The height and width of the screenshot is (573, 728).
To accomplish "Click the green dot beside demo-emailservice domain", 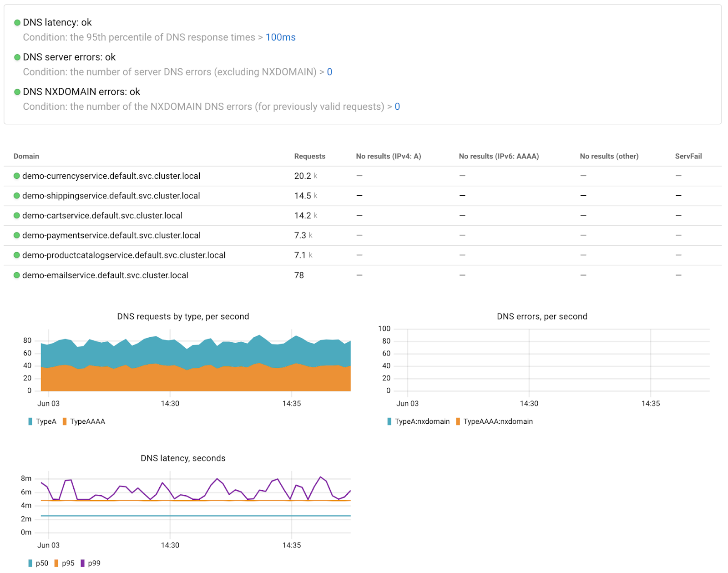I will coord(16,275).
